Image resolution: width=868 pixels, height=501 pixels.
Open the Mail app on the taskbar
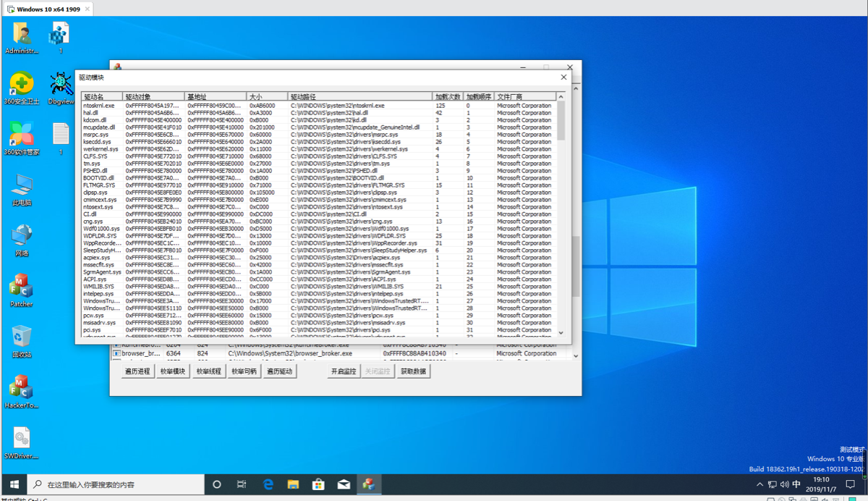344,484
